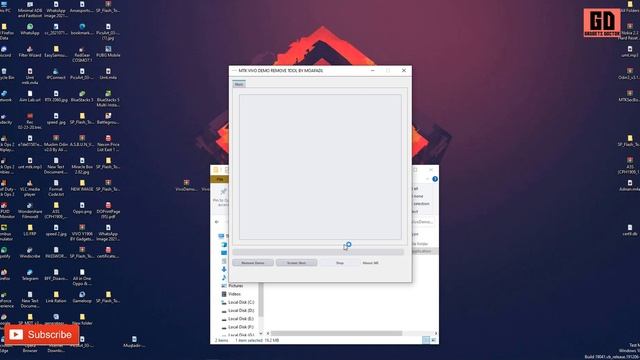This screenshot has height=360, width=640.
Task: Select the Format Code.txt file
Action: (x=56, y=189)
